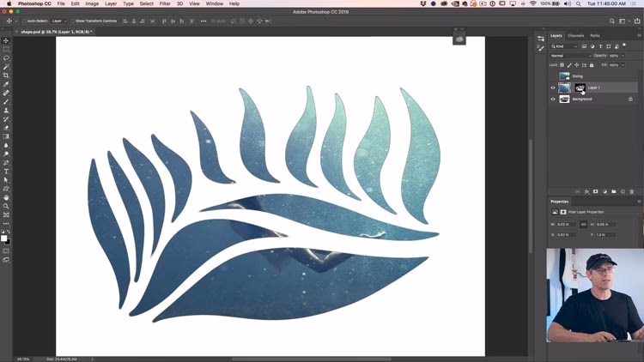
Task: Click the foreground color swatch
Action: 4,237
